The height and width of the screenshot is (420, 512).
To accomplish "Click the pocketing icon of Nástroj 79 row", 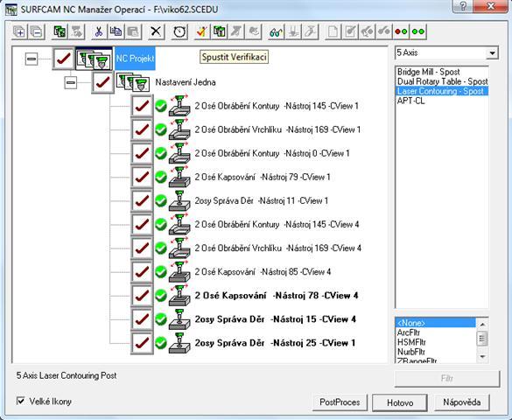I will coord(179,177).
